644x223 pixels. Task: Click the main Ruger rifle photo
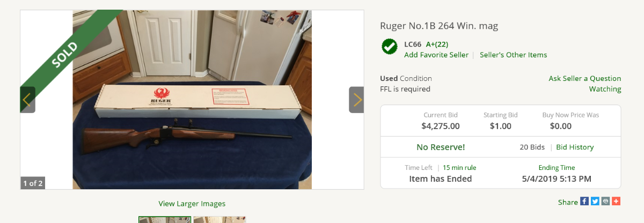point(192,100)
